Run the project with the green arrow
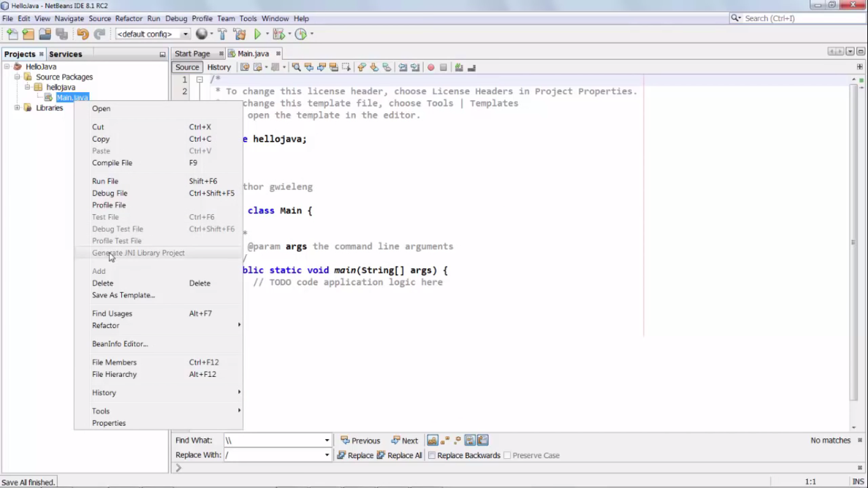 click(x=258, y=34)
